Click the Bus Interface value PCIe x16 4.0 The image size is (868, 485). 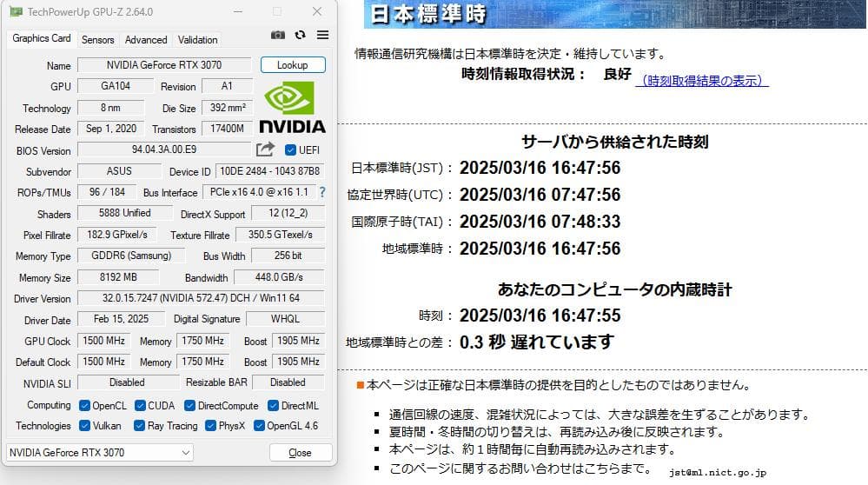(x=259, y=192)
